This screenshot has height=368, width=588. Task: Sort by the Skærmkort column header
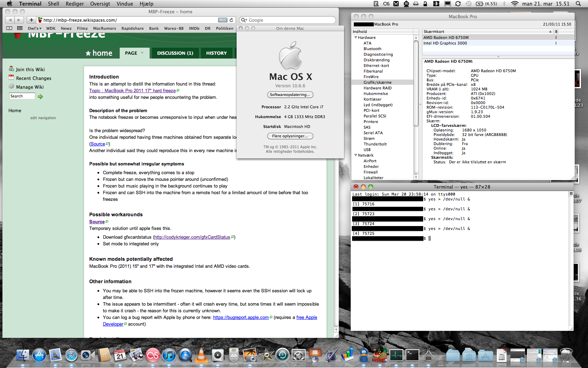488,32
